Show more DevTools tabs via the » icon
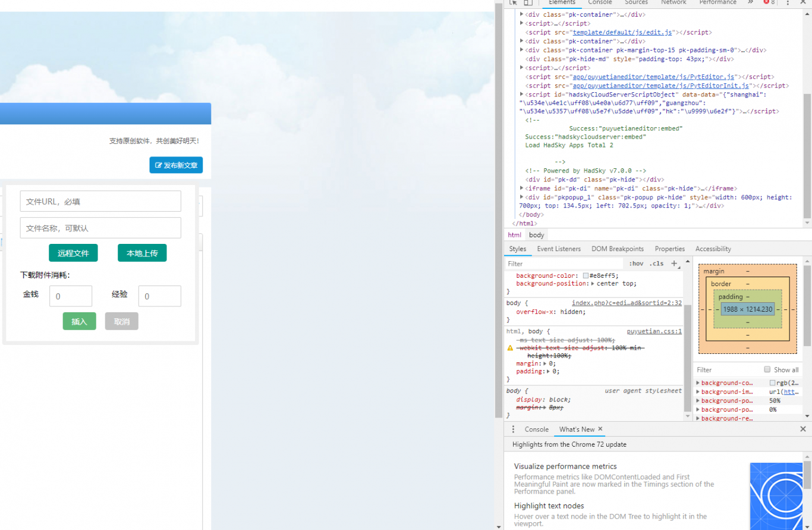 750,2
